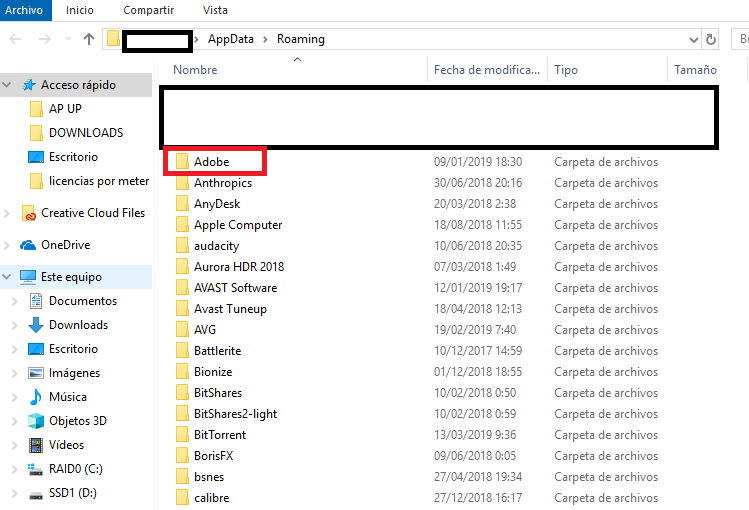Expand the OneDrive tree node
This screenshot has height=510, width=749.
point(7,245)
